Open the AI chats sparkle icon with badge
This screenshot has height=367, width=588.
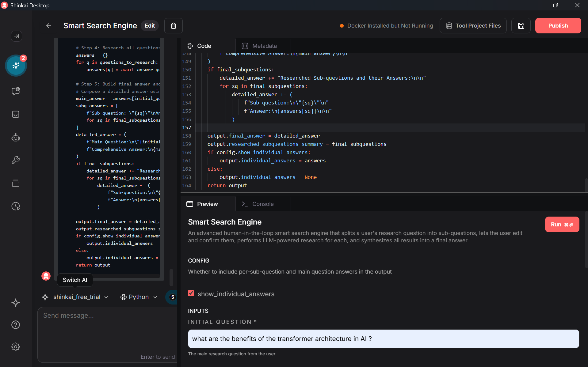pos(16,66)
